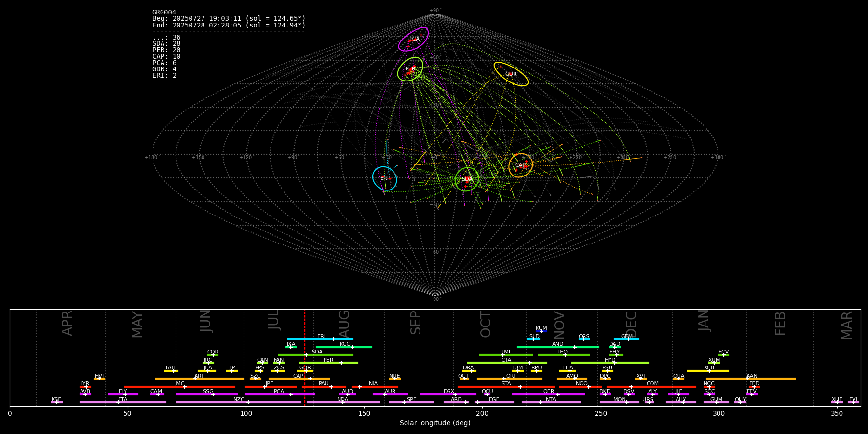The width and height of the screenshot is (868, 434).
Task: Click the SEP month label in timeline
Action: [416, 323]
